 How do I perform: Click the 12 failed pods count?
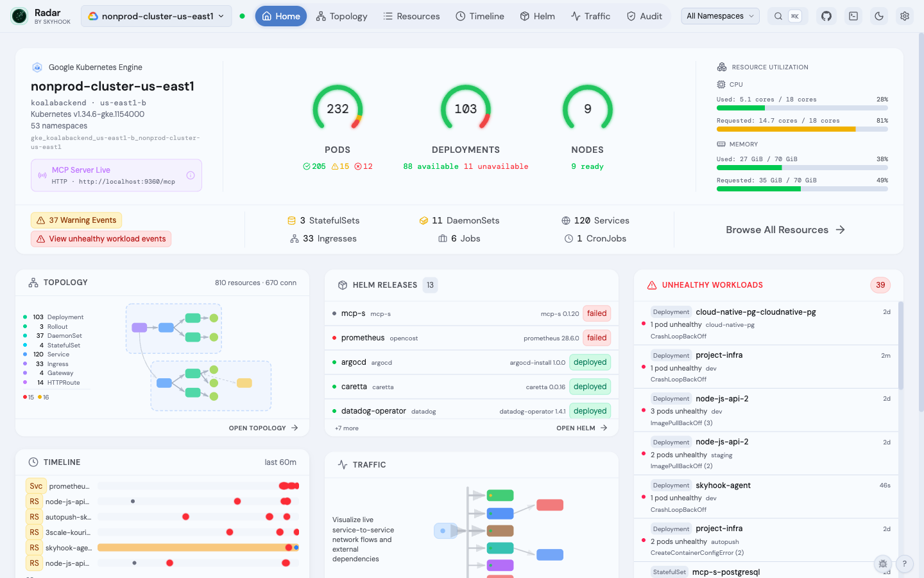point(363,166)
